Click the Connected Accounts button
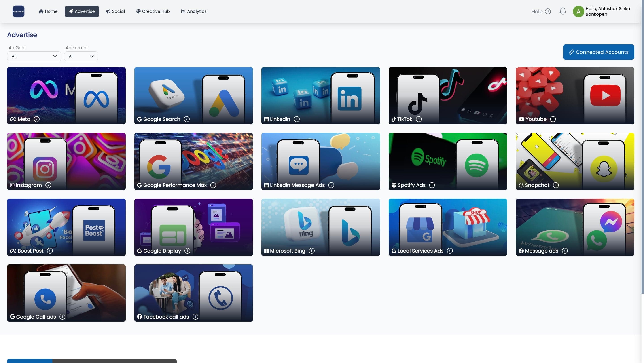The height and width of the screenshot is (363, 644). click(x=598, y=52)
